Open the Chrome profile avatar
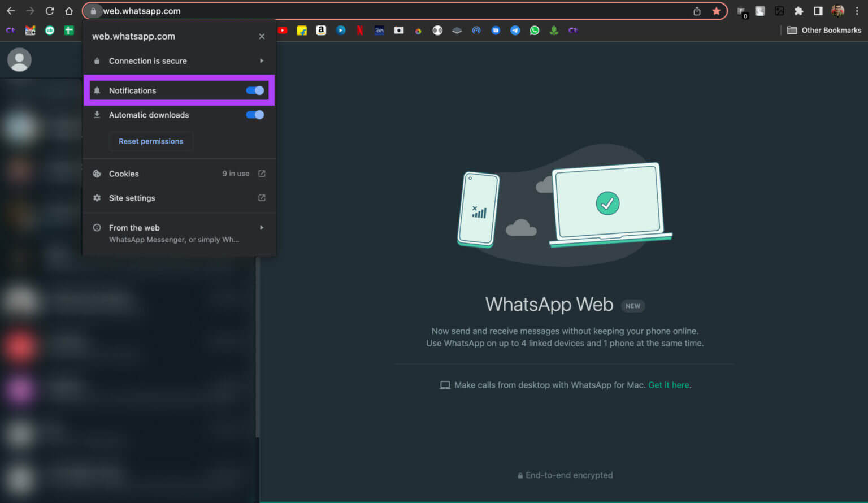The height and width of the screenshot is (503, 868). coord(837,11)
